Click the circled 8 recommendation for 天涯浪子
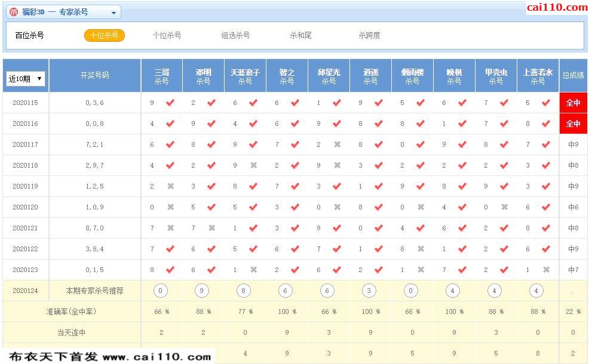Screen dimensions: 589x364 (x=243, y=291)
